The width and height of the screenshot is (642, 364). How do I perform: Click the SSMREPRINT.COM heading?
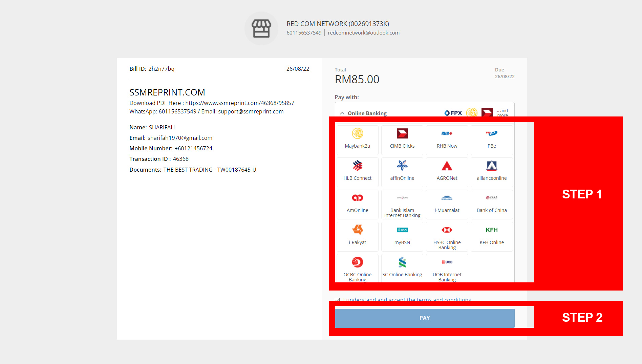click(x=167, y=92)
